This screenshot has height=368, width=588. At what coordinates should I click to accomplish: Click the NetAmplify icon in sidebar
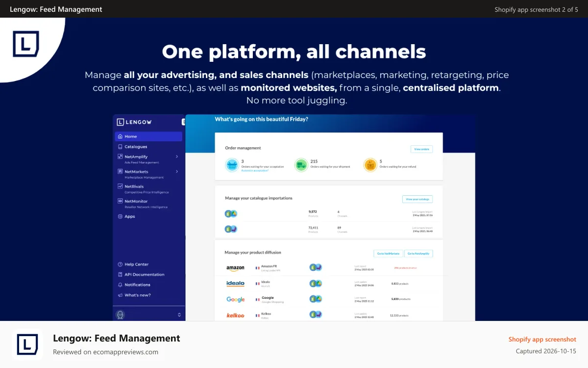(120, 157)
